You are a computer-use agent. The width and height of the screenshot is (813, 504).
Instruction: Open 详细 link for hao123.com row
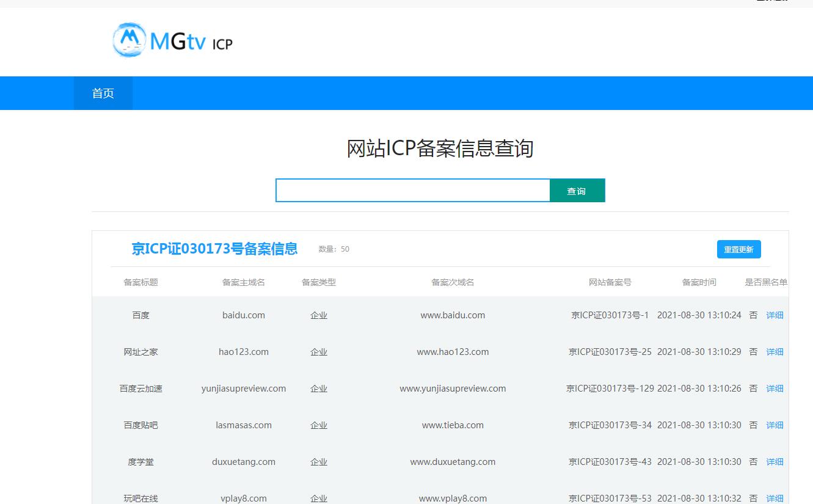click(x=775, y=352)
